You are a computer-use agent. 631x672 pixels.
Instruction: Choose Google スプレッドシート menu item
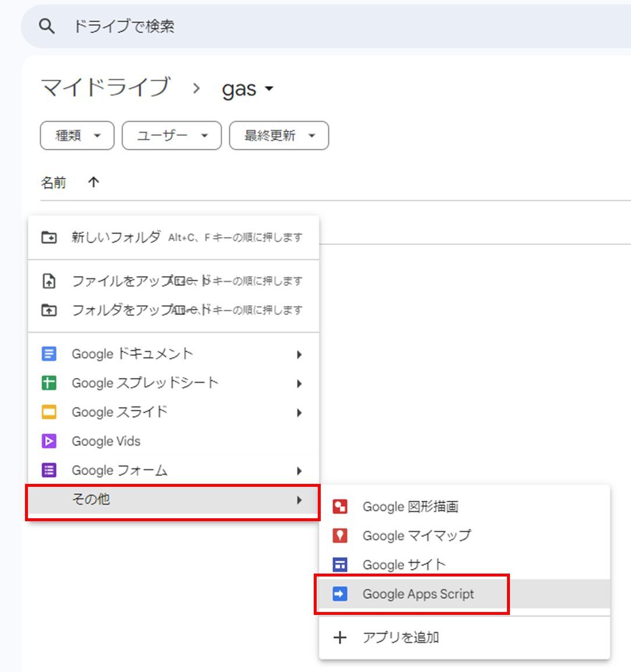173,383
